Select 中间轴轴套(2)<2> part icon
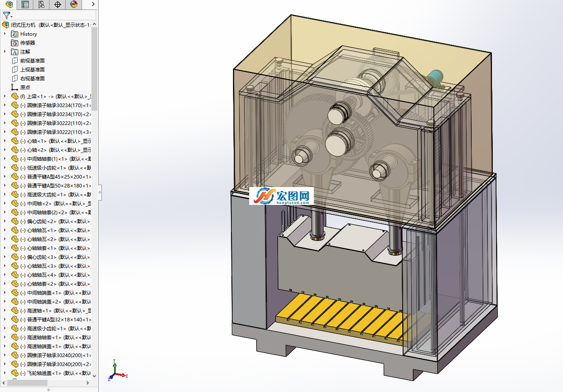 click(x=15, y=213)
